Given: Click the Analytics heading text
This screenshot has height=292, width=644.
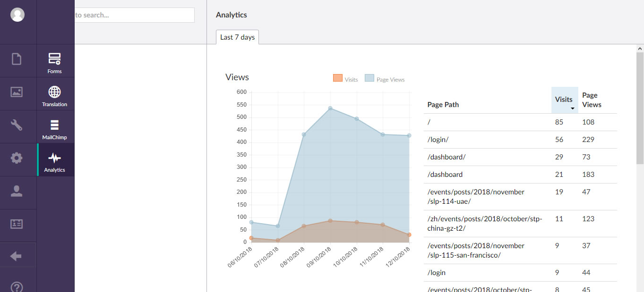Looking at the screenshot, I should click(x=232, y=15).
